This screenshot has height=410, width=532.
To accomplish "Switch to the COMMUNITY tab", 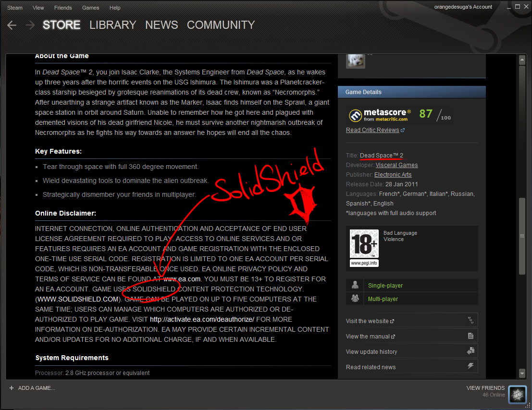I will click(221, 25).
